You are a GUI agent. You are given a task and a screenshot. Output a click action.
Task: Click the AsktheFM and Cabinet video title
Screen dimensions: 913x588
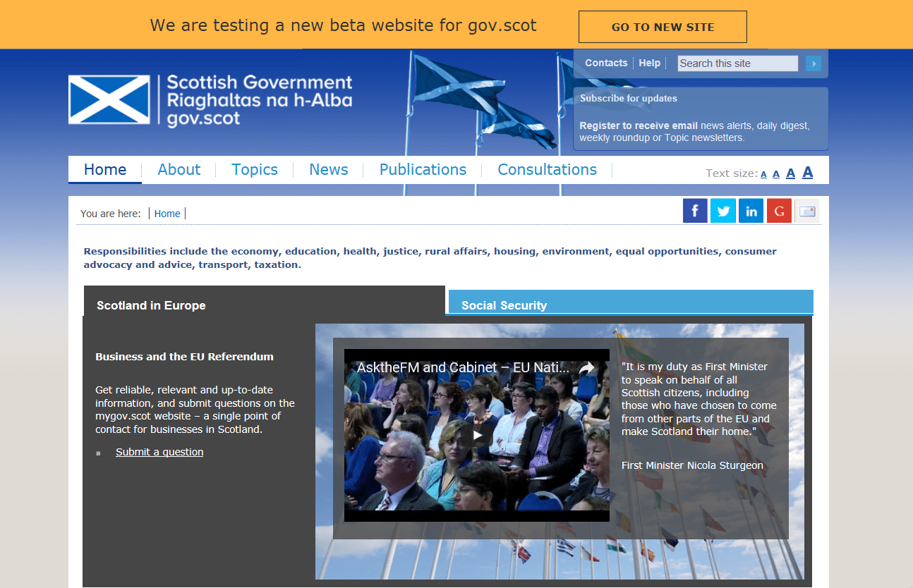[463, 367]
